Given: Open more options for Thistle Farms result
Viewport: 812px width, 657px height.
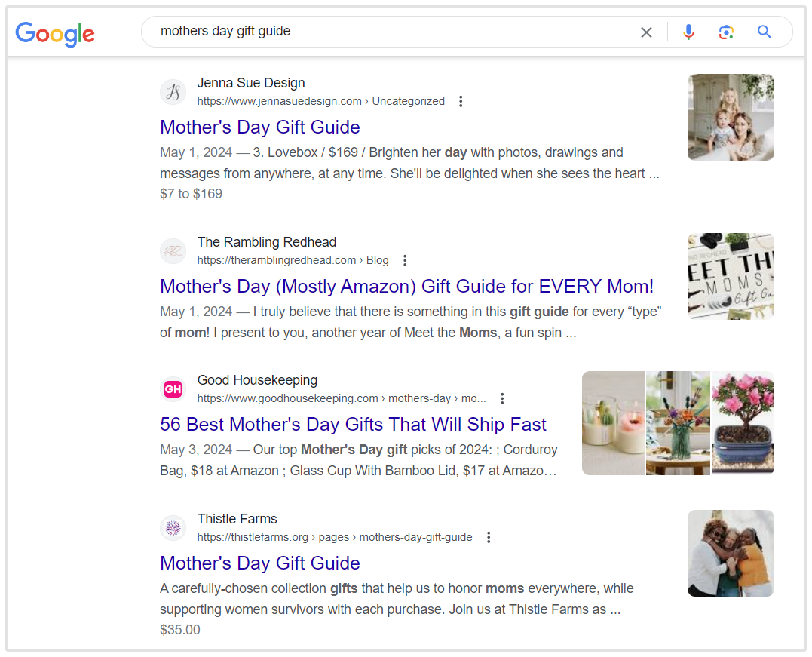Looking at the screenshot, I should (x=489, y=537).
